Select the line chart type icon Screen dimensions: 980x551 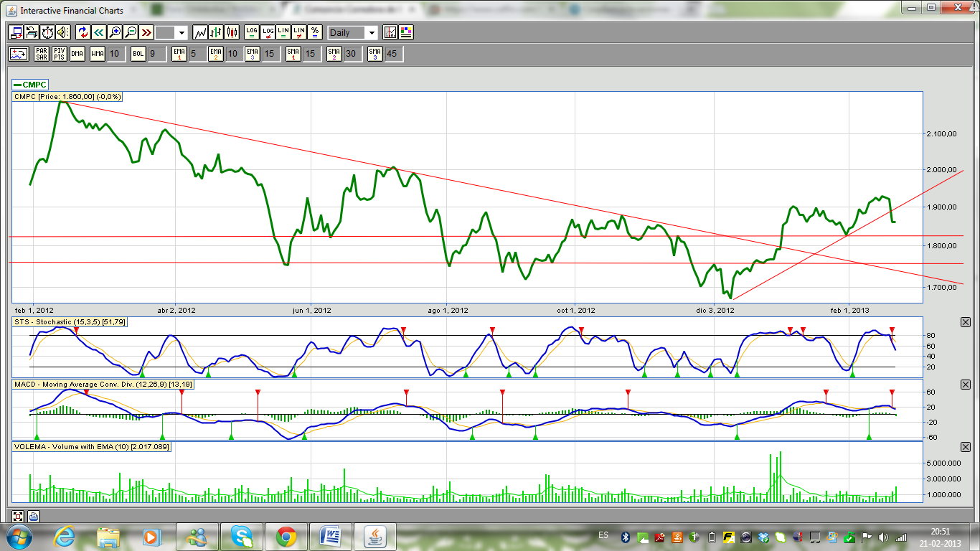pos(200,32)
